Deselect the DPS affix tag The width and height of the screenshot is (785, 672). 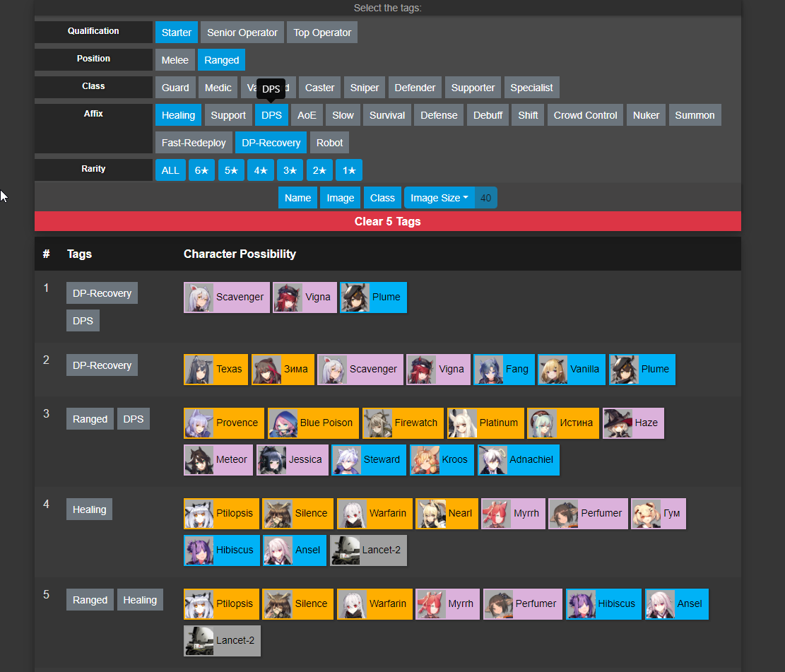click(x=271, y=115)
